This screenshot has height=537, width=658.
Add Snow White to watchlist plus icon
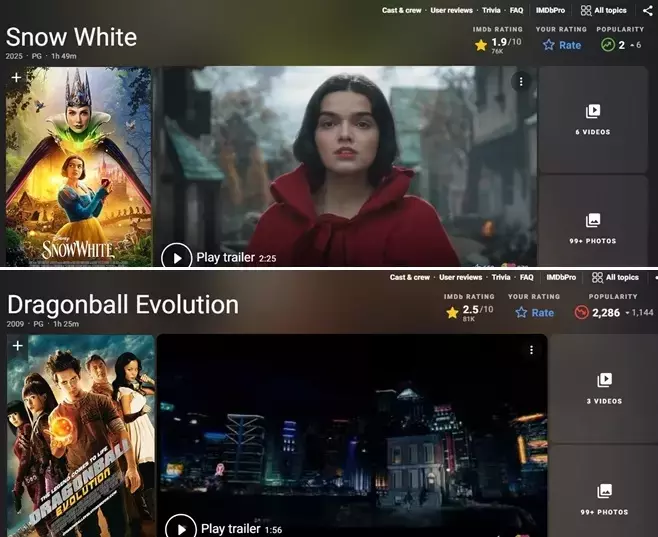(16, 78)
